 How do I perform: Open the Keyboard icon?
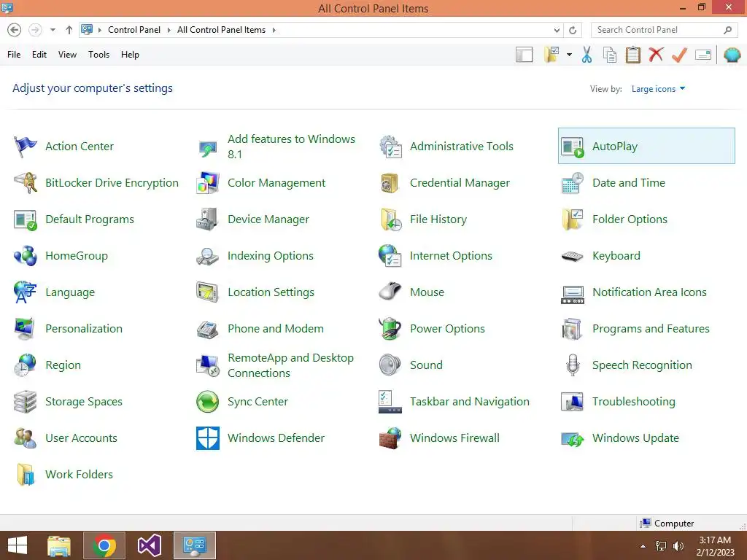click(x=572, y=256)
